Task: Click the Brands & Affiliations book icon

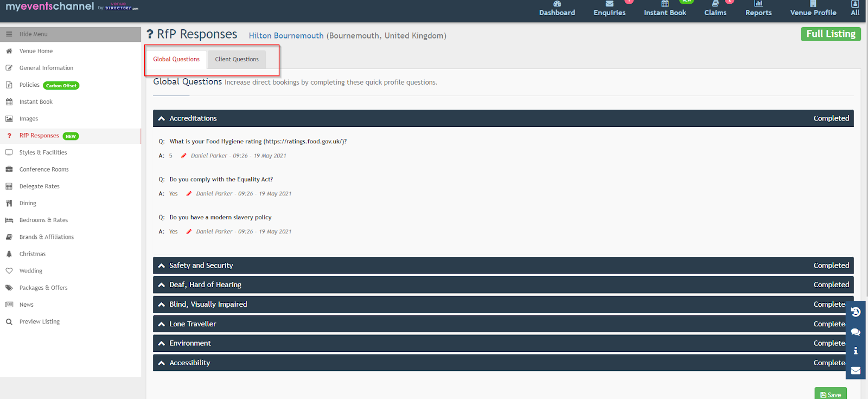Action: point(9,237)
